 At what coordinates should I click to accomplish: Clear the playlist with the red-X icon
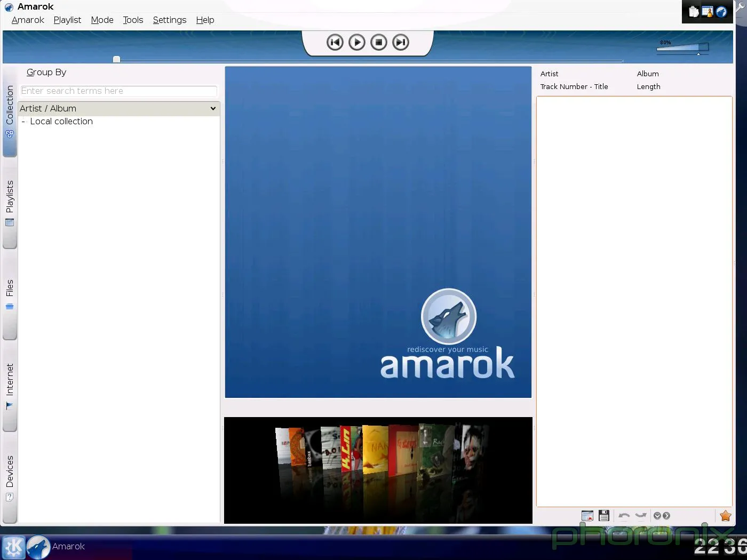pos(587,516)
